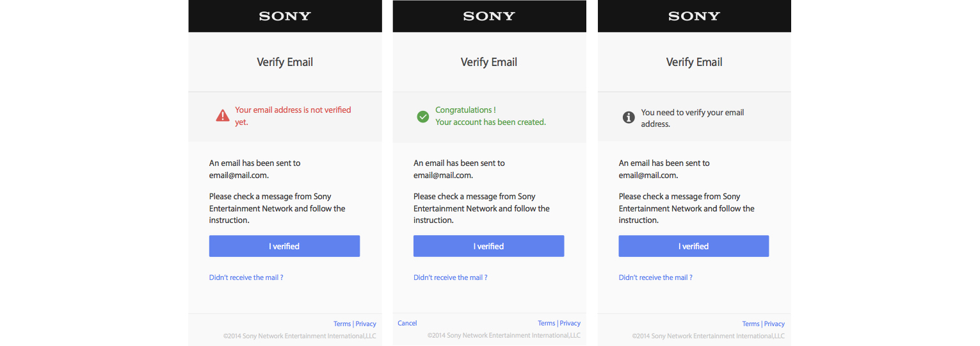Click the Sony logo above the info message

click(694, 16)
